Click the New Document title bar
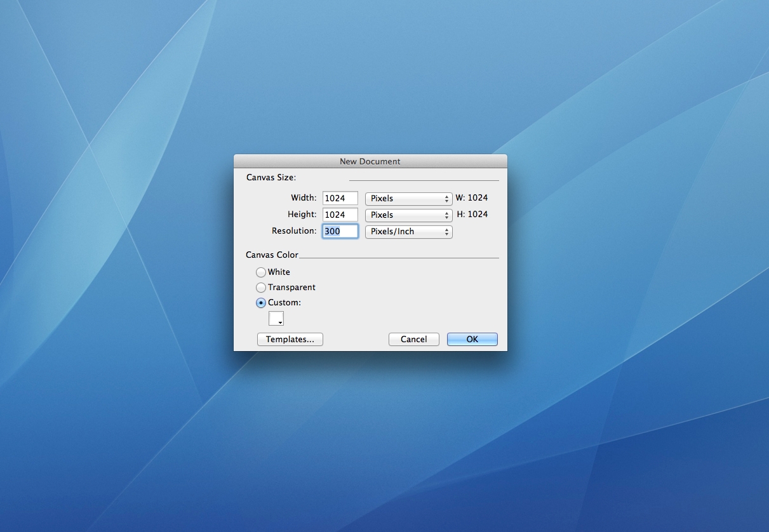Viewport: 769px width, 532px height. (x=370, y=161)
